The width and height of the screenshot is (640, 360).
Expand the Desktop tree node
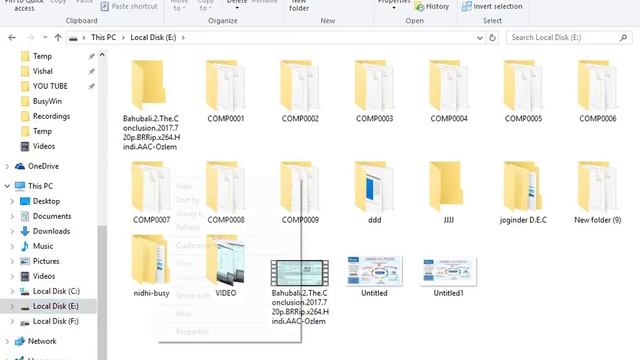click(x=12, y=202)
